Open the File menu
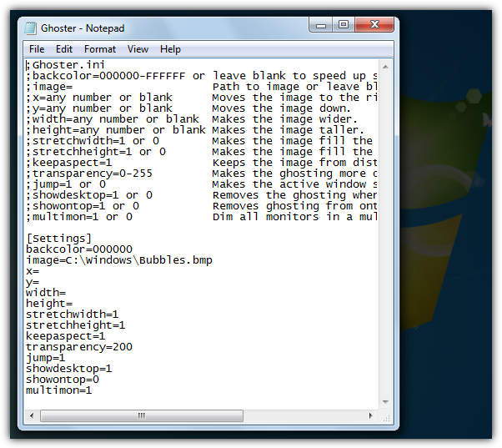Image resolution: width=502 pixels, height=448 pixels. tap(37, 49)
